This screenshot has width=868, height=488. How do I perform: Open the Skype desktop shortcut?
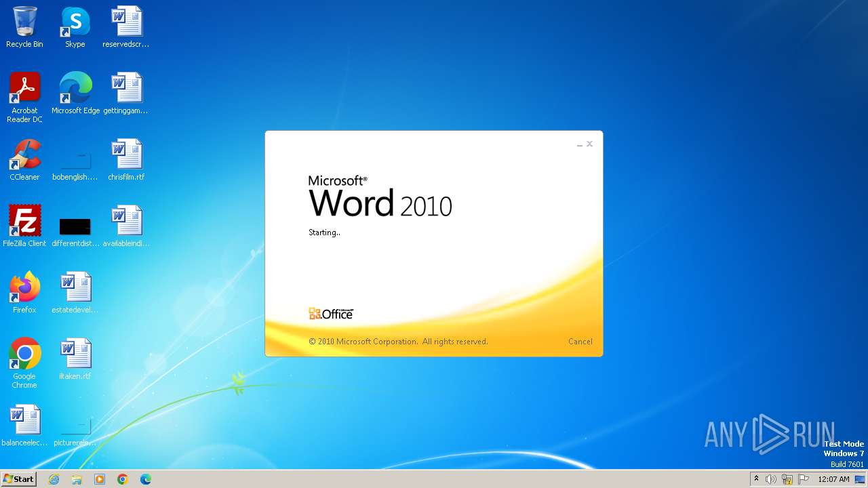click(x=75, y=27)
